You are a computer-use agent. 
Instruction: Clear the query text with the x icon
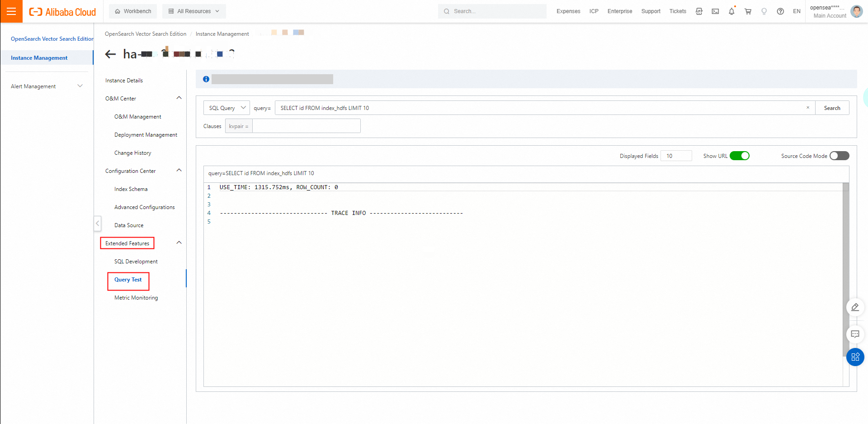[x=808, y=108]
